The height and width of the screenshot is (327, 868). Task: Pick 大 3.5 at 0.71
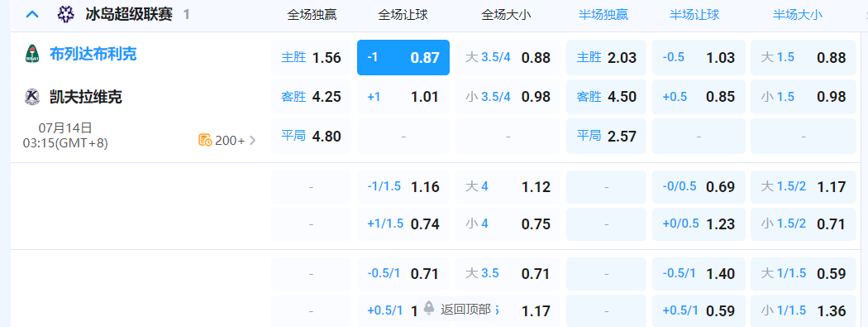coord(508,274)
